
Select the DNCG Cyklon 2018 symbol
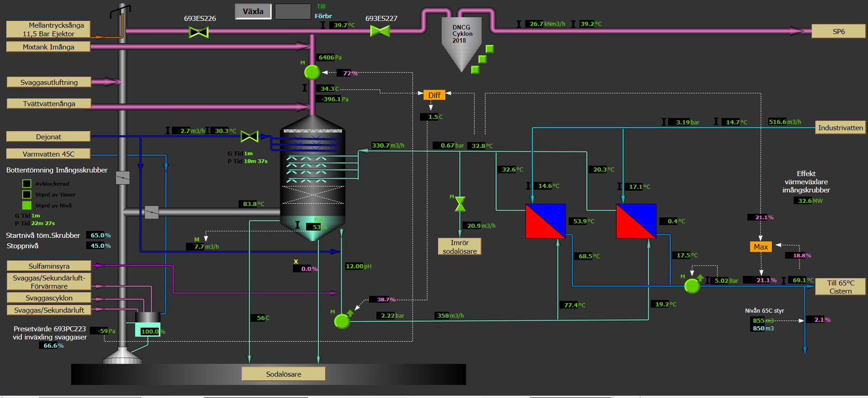coord(462,44)
